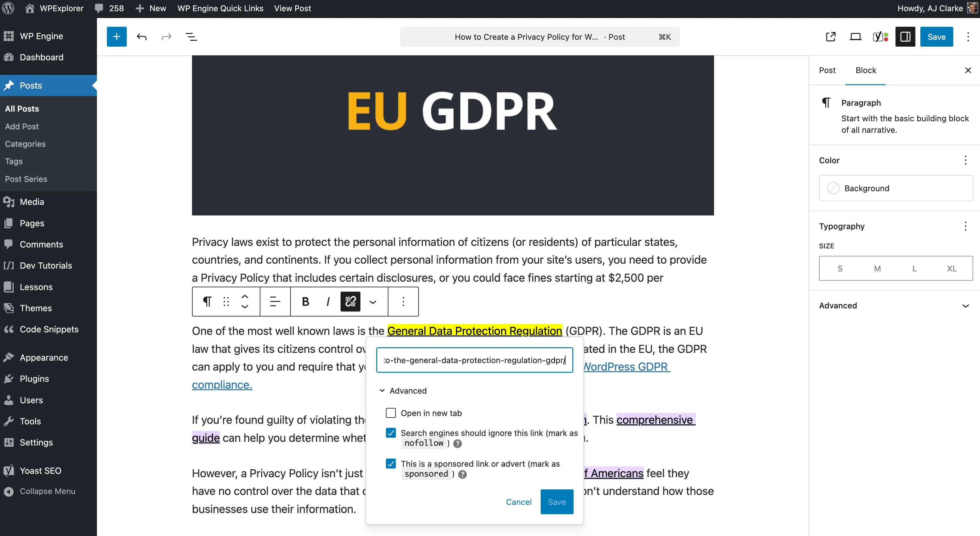980x536 pixels.
Task: Uncheck the sponsored link checkbox
Action: point(391,464)
